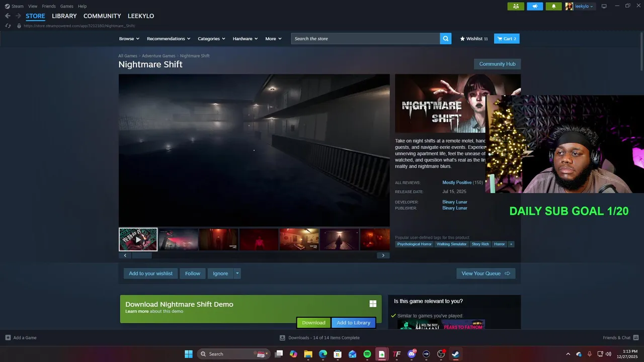Image resolution: width=644 pixels, height=362 pixels.
Task: Go back with the Steam back arrow
Action: (8, 16)
